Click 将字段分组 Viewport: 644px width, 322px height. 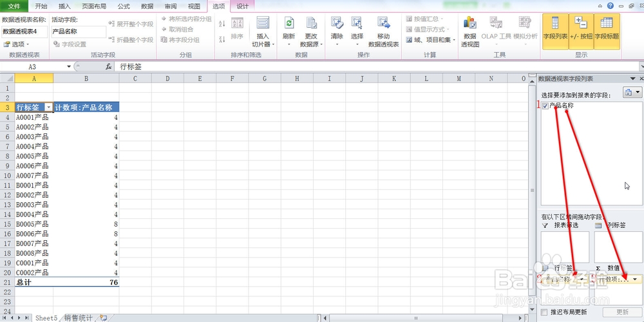point(180,40)
